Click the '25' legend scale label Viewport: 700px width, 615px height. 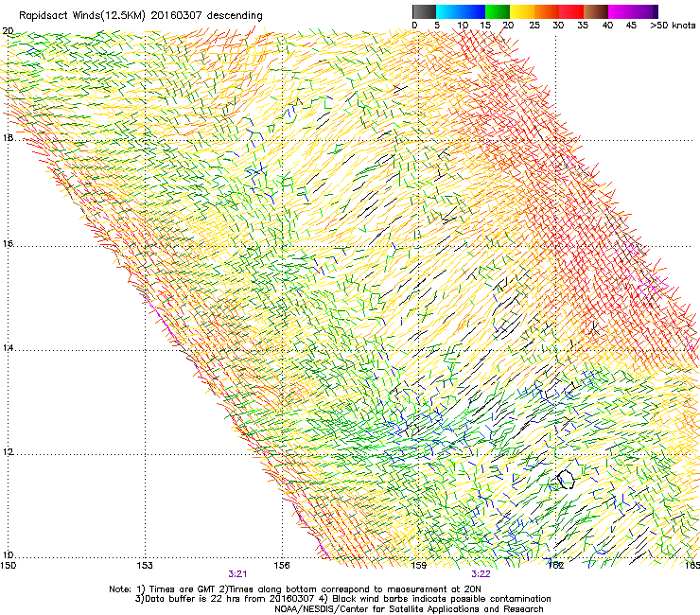(x=534, y=26)
